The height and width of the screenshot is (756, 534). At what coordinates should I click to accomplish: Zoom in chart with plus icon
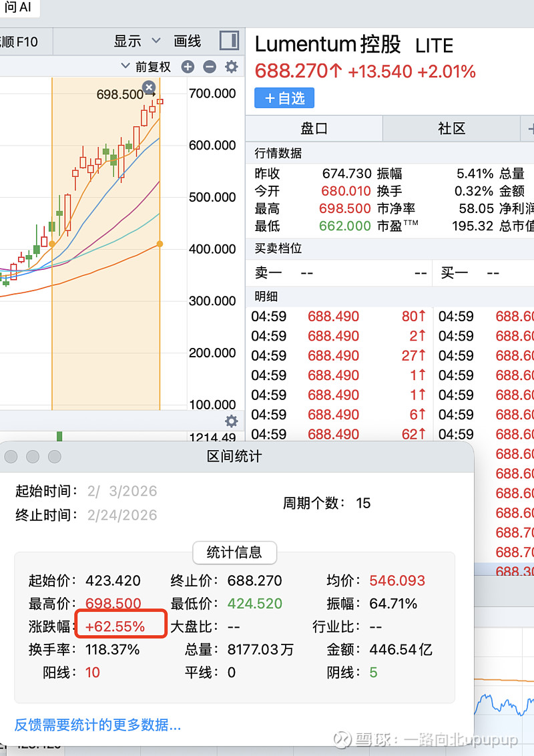coord(188,67)
